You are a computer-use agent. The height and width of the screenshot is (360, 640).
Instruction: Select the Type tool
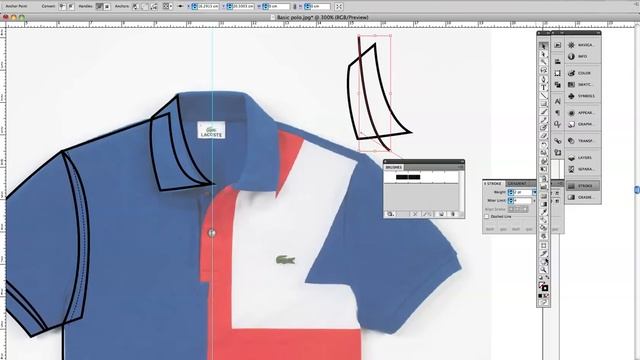coord(543,87)
